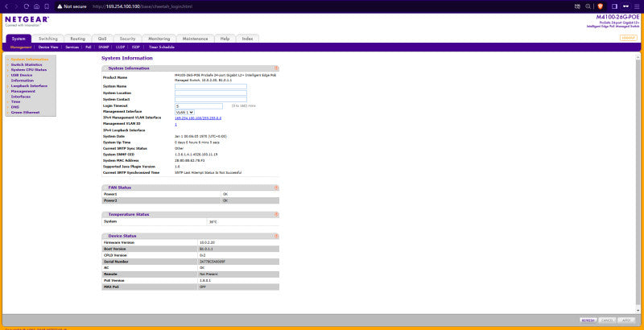Toggle the browser sidebar panel icon

[x=615, y=6]
